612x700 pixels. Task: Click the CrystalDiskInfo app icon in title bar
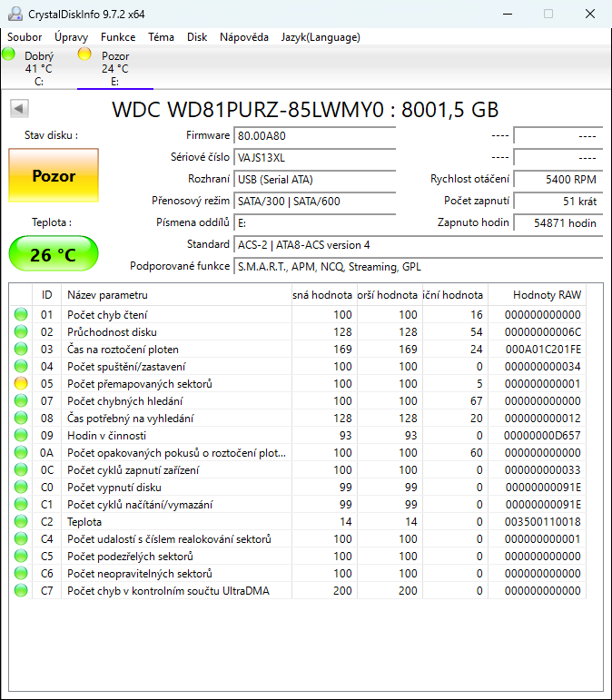[15, 14]
